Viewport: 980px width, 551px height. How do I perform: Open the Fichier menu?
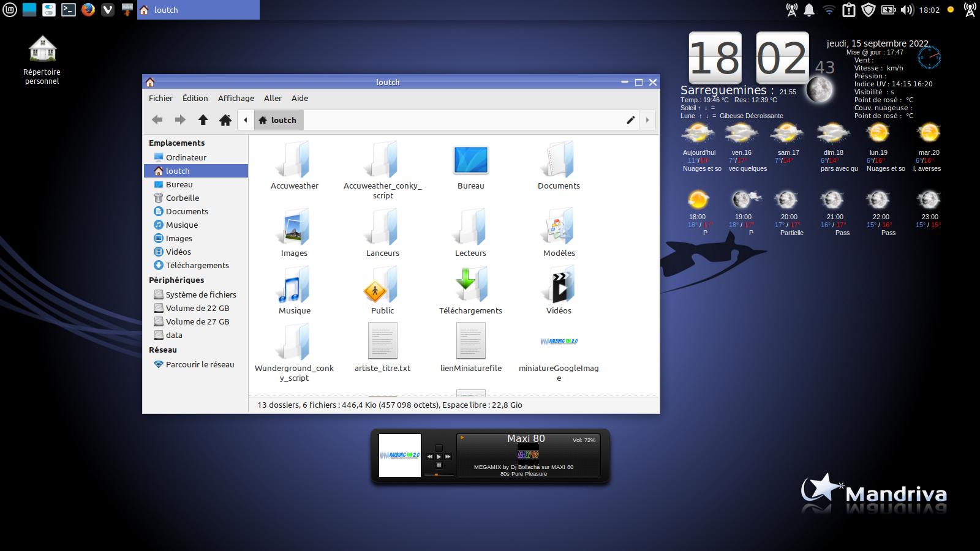click(160, 98)
